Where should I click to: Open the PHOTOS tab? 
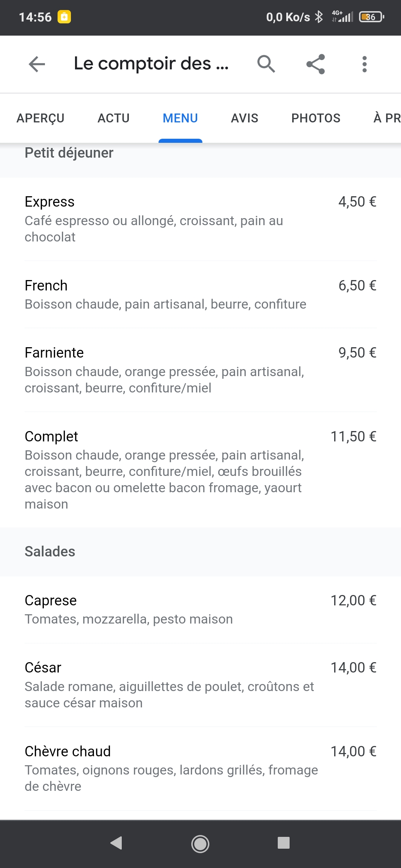click(316, 118)
